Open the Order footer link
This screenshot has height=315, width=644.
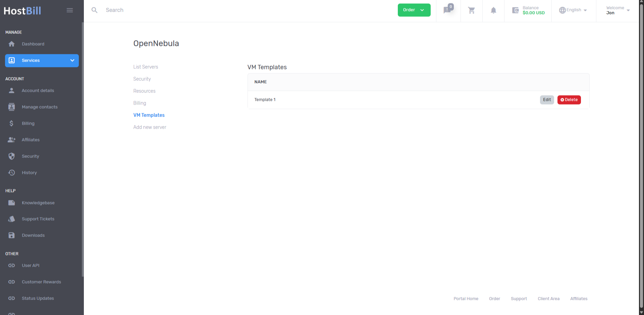[494, 299]
